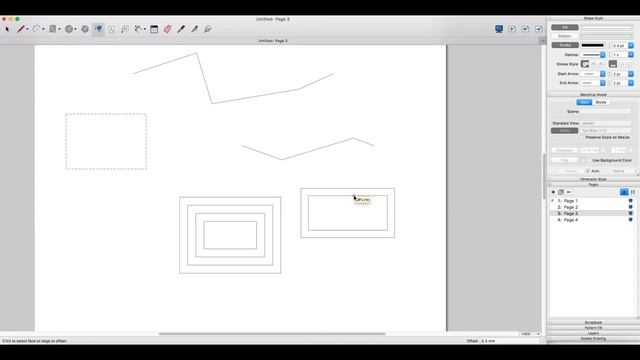Expand the Scrapbook panel
The width and height of the screenshot is (640, 360).
click(593, 322)
